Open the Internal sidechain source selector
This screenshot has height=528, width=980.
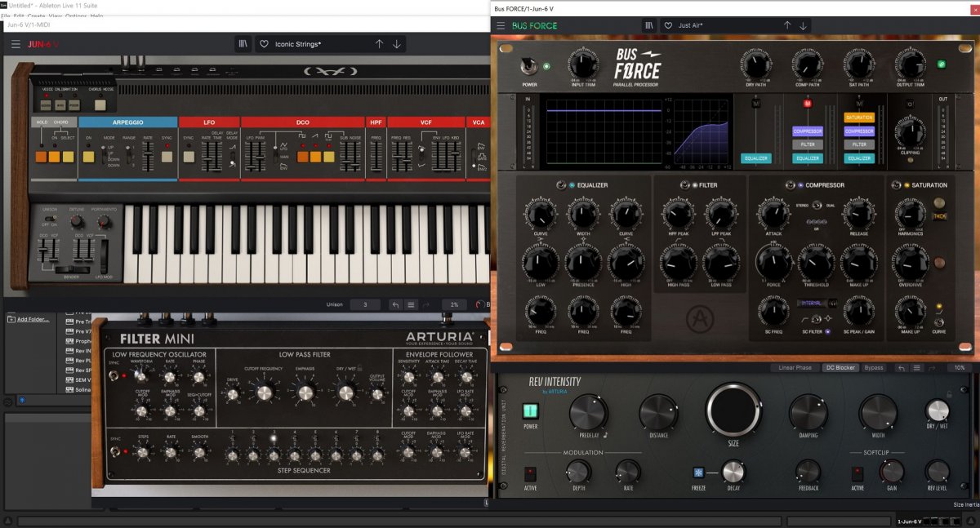click(x=813, y=303)
